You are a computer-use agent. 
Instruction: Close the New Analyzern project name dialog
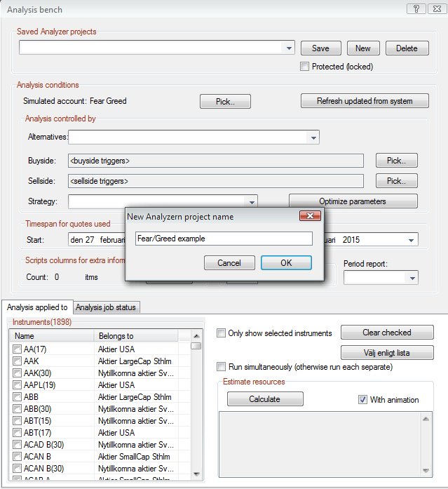310,216
